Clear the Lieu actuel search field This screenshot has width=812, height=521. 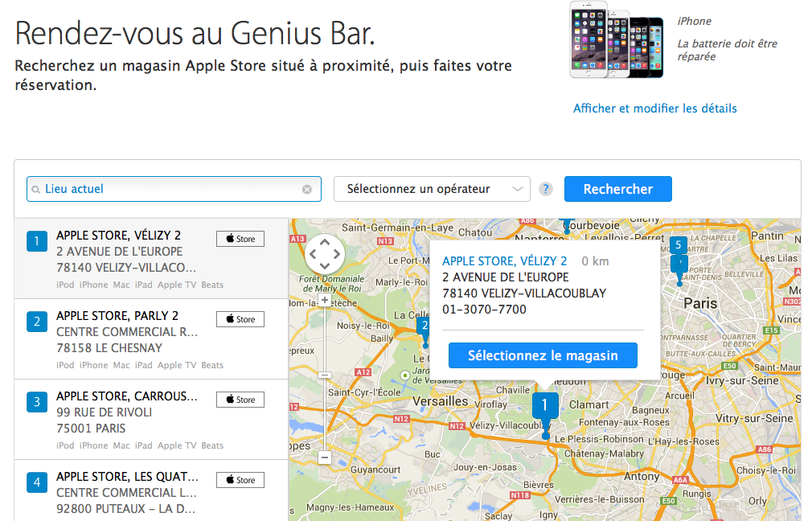[307, 190]
